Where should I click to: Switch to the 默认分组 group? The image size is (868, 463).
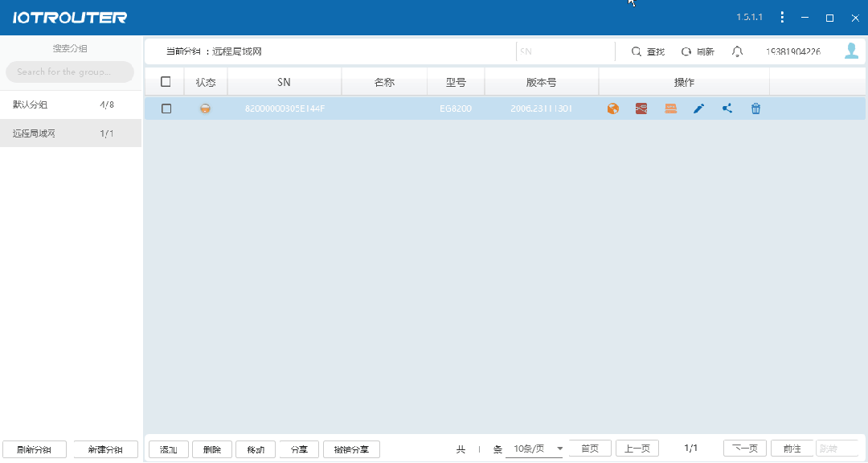(71, 104)
